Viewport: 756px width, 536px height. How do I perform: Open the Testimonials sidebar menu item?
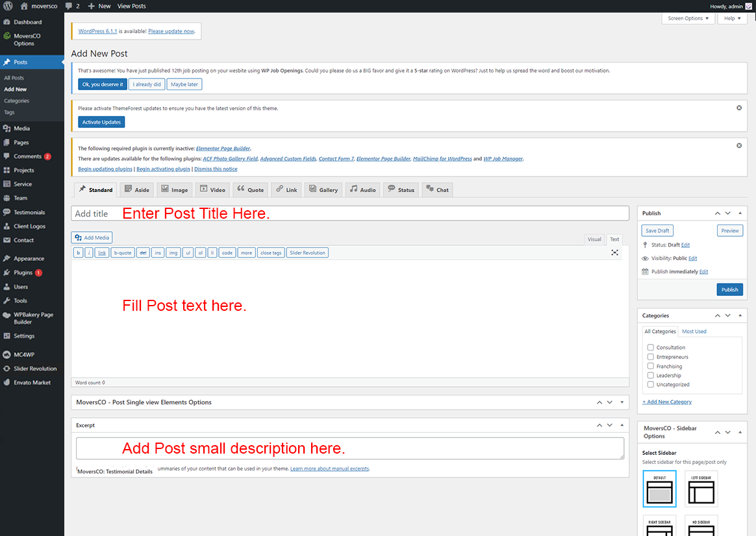coord(29,212)
